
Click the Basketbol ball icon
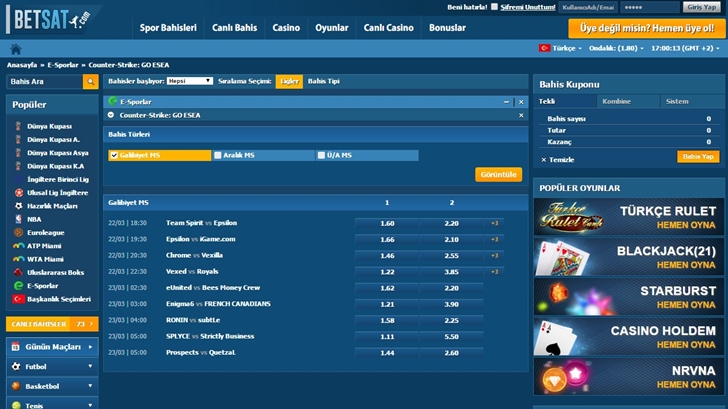(16, 386)
